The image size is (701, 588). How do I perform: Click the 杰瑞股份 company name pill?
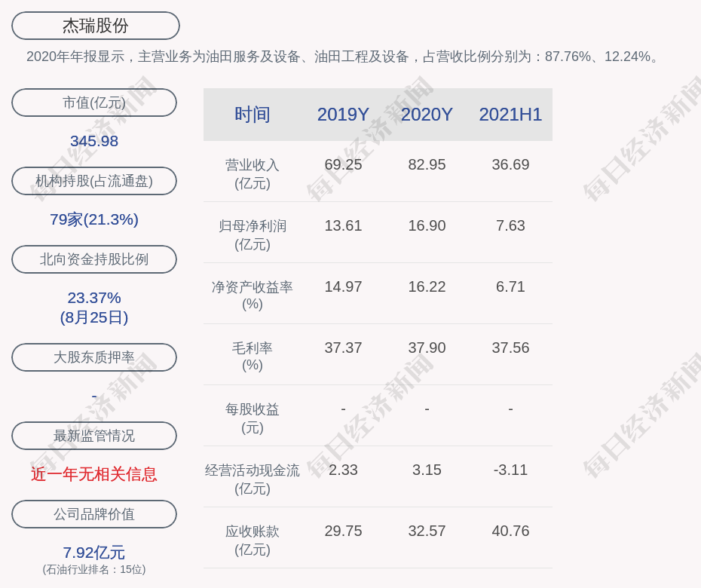pyautogui.click(x=95, y=26)
